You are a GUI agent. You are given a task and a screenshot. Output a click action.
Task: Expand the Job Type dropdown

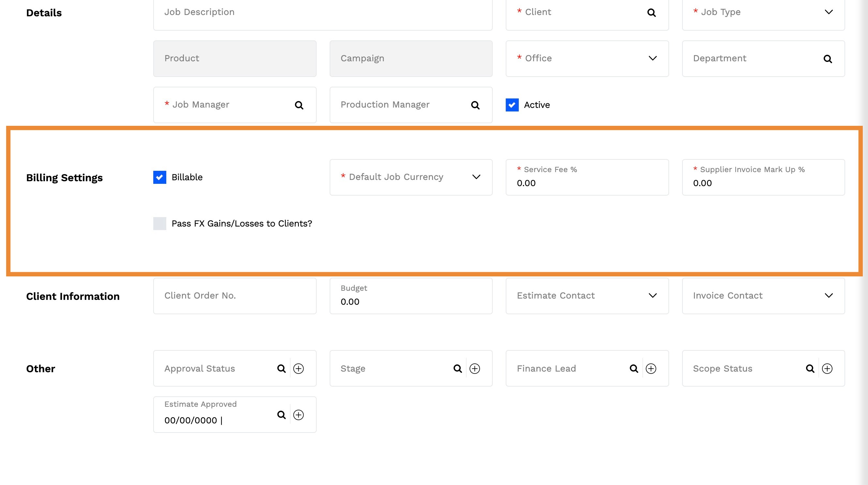coord(829,12)
